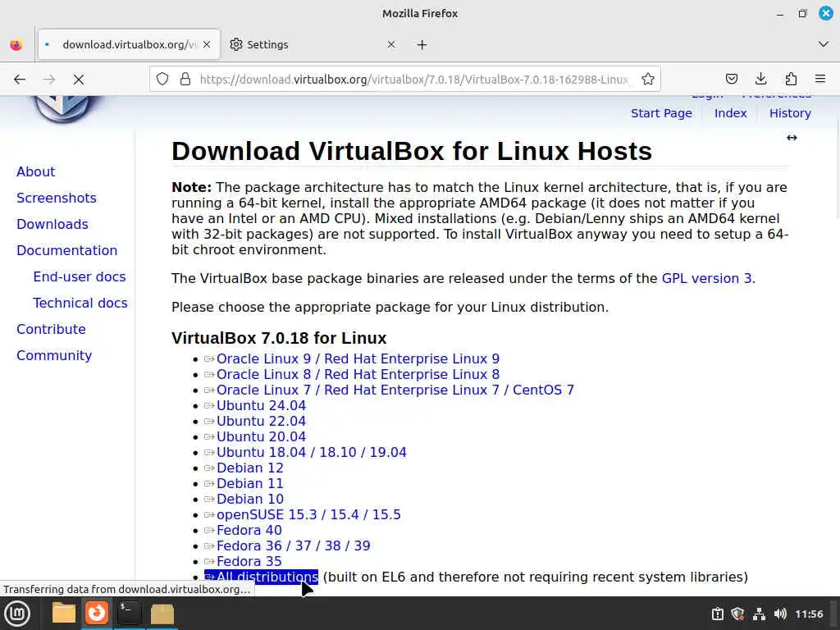The image size is (840, 630).
Task: Click Firefox icon in the taskbar
Action: tap(97, 613)
